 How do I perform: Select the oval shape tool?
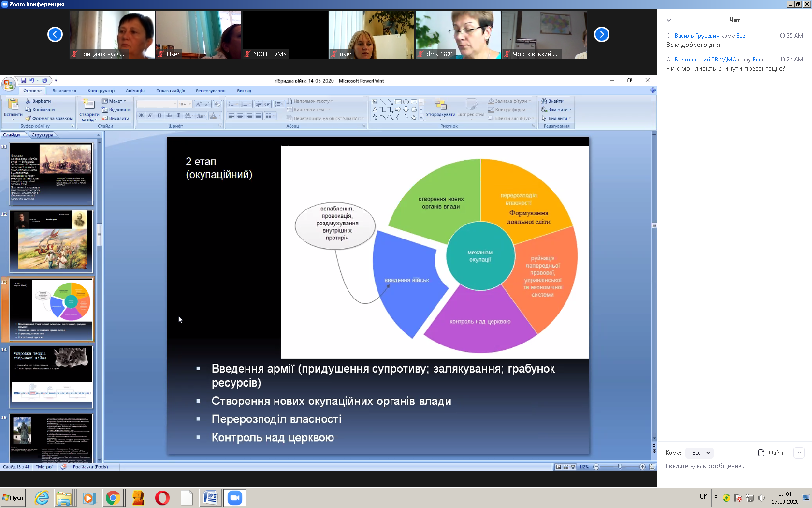(x=406, y=102)
